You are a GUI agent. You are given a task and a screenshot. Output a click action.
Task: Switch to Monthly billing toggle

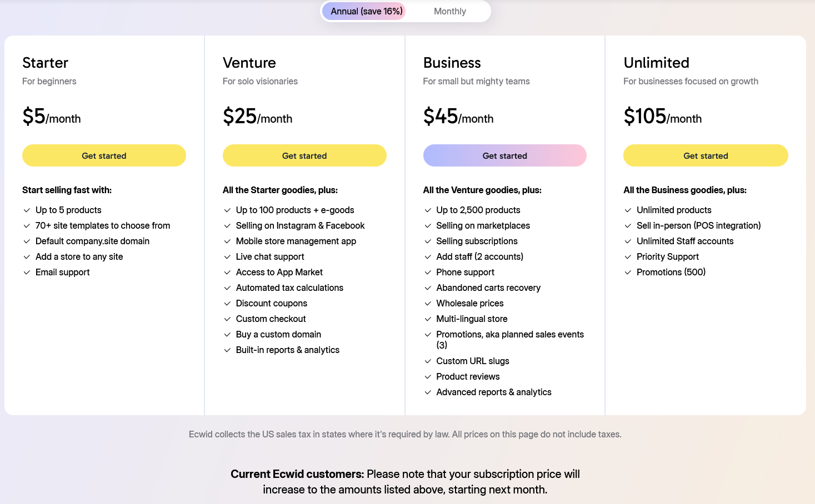[449, 11]
